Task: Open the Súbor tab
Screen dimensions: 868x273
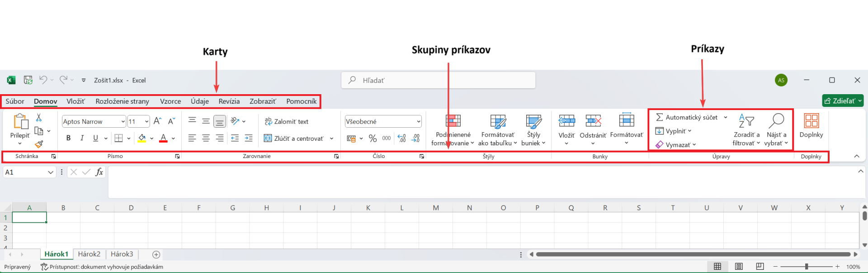Action: pos(15,101)
